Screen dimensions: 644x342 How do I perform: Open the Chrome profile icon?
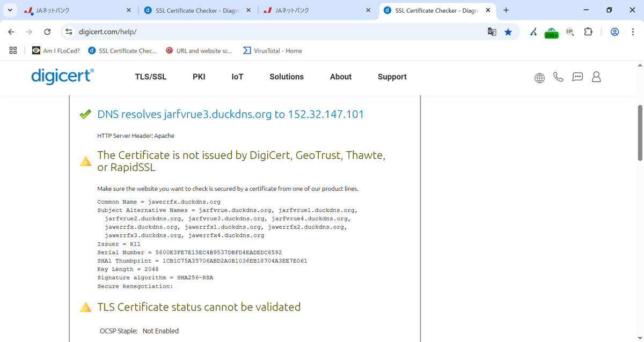coord(615,32)
